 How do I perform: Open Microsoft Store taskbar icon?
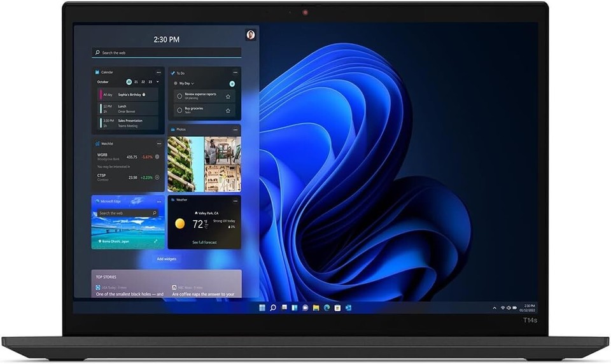tap(337, 308)
